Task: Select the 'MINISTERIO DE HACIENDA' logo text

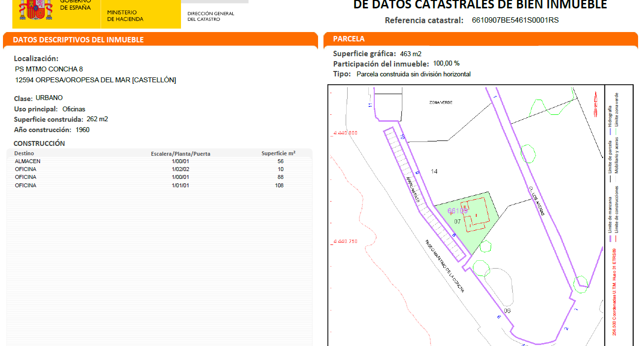Action: pos(125,16)
